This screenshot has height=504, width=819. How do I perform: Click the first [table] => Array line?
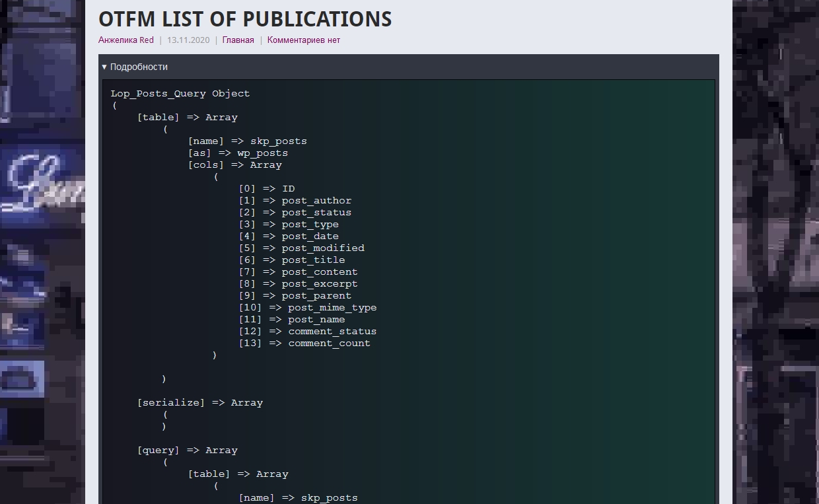[x=187, y=118]
